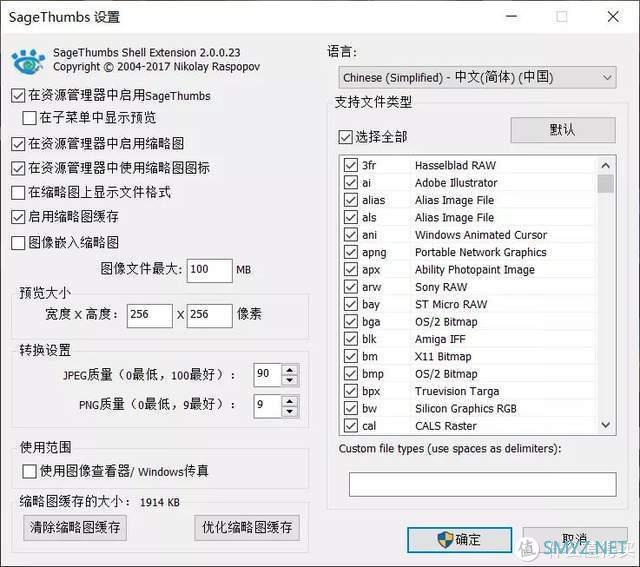The height and width of the screenshot is (567, 640).
Task: Toggle 启用缩略图缓存 checkbox
Action: click(x=18, y=217)
